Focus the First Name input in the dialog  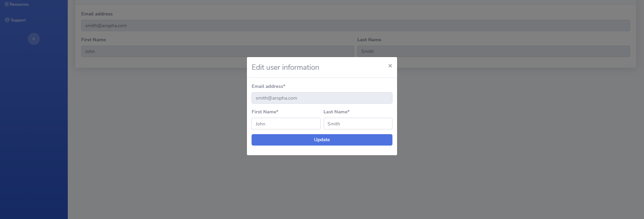[x=286, y=124]
